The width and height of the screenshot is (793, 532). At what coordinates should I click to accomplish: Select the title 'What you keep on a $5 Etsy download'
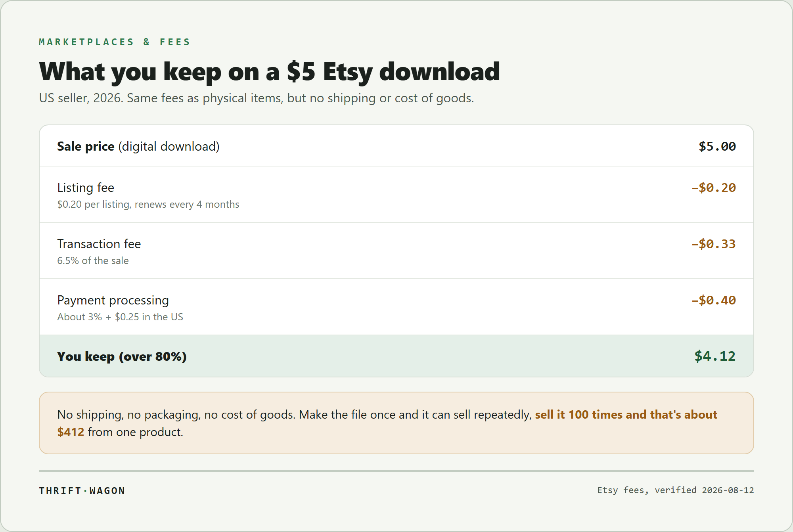[x=269, y=72]
